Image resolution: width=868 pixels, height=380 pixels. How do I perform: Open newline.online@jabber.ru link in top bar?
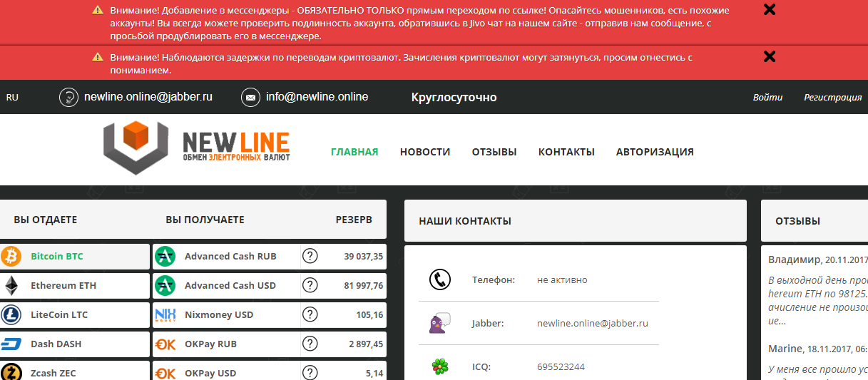point(148,97)
